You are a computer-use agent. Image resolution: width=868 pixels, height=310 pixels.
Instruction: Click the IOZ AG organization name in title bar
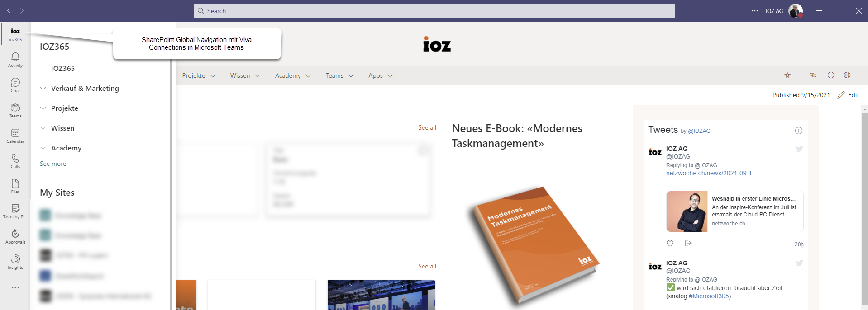click(x=774, y=11)
